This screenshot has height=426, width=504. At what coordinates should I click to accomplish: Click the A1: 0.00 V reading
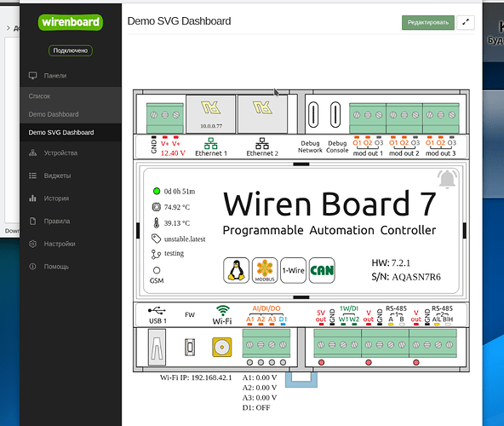[x=260, y=377]
